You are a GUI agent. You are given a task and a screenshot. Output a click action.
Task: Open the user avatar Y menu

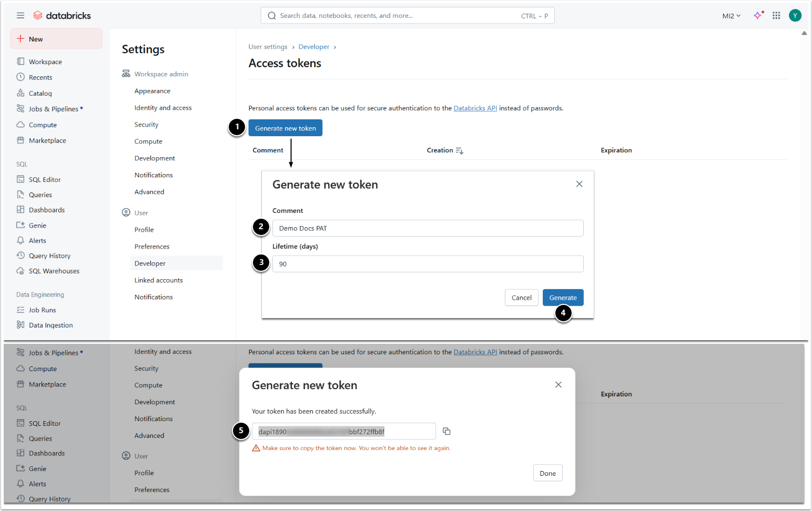(795, 16)
